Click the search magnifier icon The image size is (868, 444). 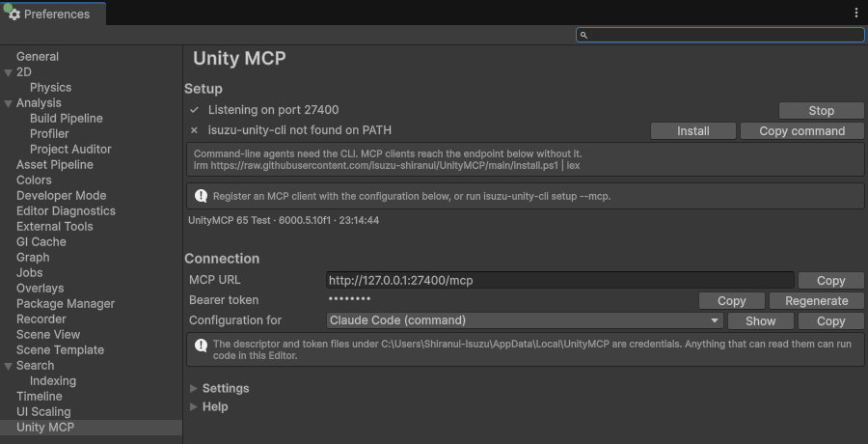(583, 35)
